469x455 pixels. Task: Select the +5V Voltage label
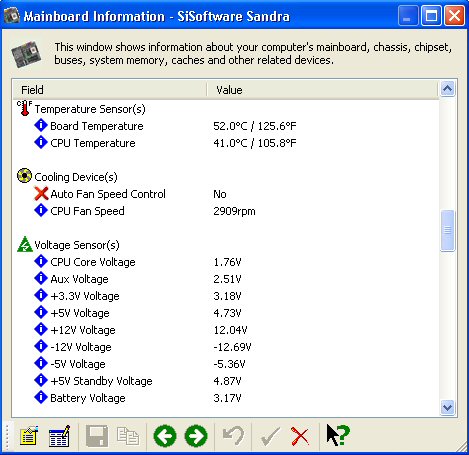80,313
